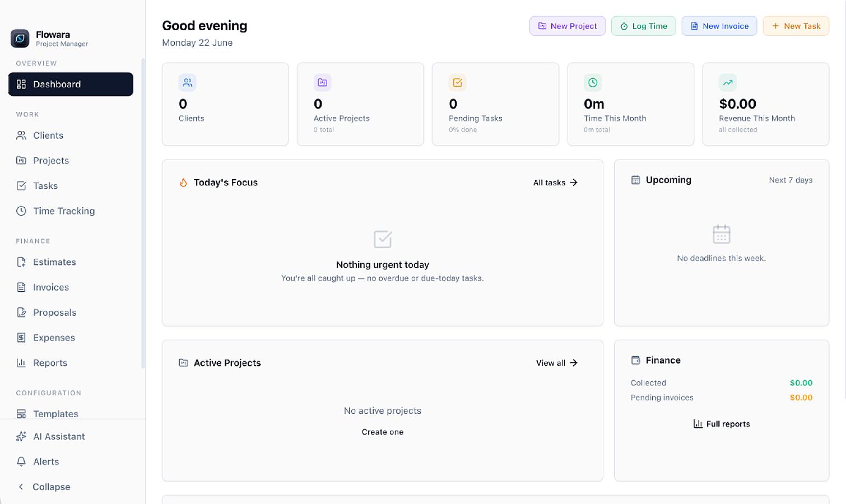Click the sidebar vertical scrollbar

tap(143, 213)
